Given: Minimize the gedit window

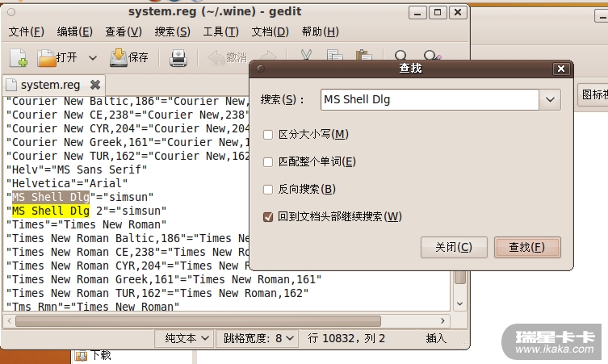Looking at the screenshot, I should [x=417, y=12].
